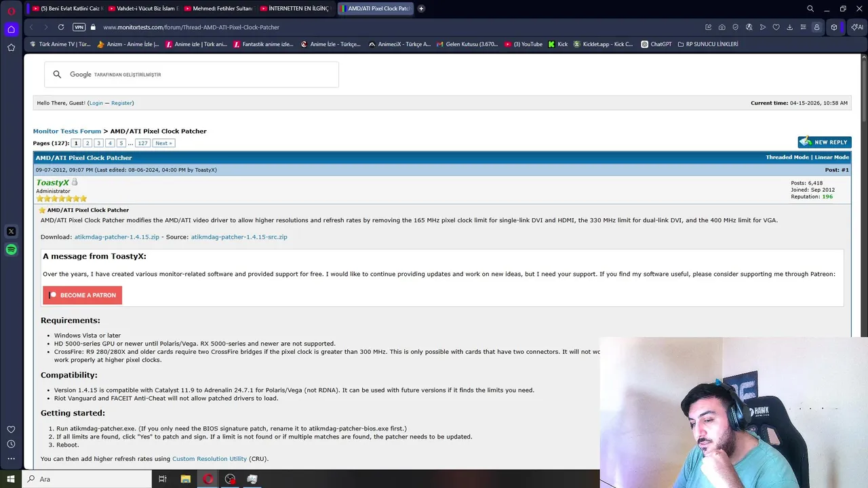Open Türk Anime TV bookmark
Image resolution: width=868 pixels, height=488 pixels.
[x=60, y=44]
